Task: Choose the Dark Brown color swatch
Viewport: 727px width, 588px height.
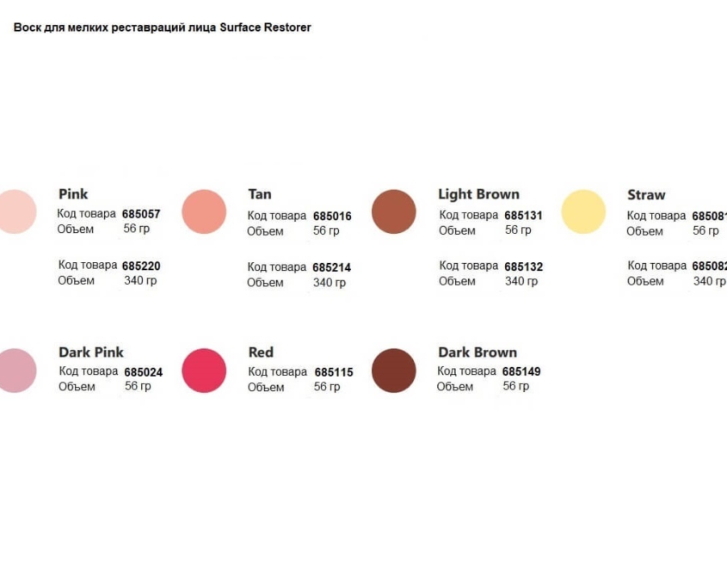Action: point(394,371)
